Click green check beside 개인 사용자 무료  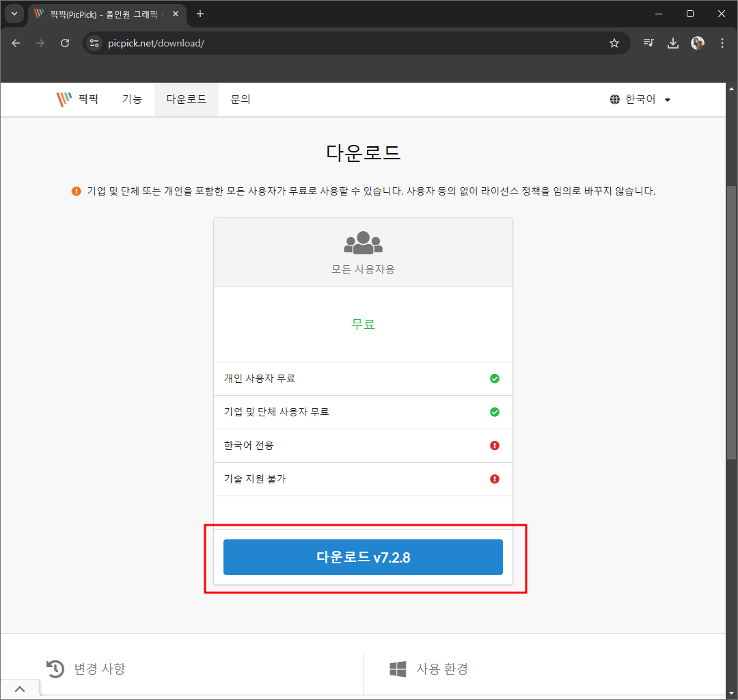(x=495, y=379)
